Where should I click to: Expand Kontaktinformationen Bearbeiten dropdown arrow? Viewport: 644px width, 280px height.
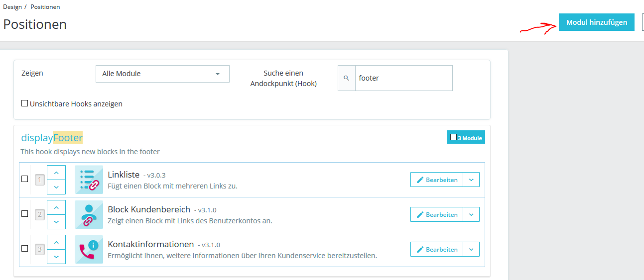pyautogui.click(x=471, y=249)
